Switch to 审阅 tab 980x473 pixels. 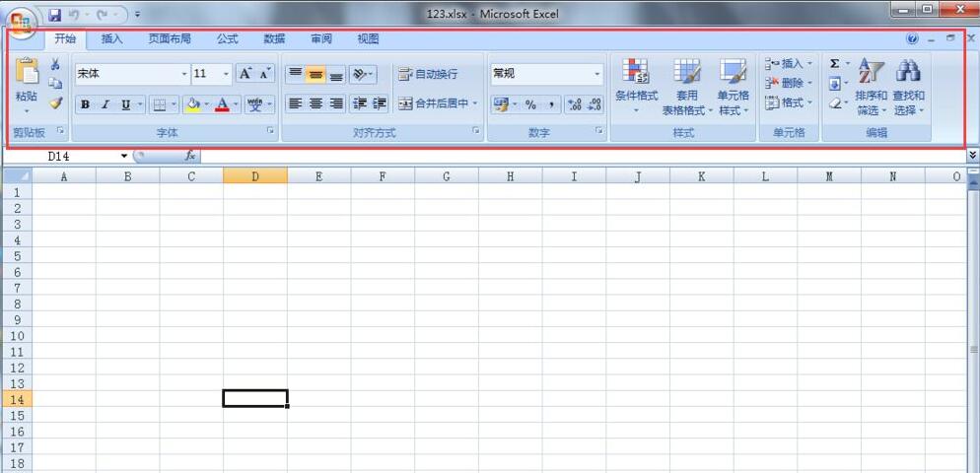321,38
